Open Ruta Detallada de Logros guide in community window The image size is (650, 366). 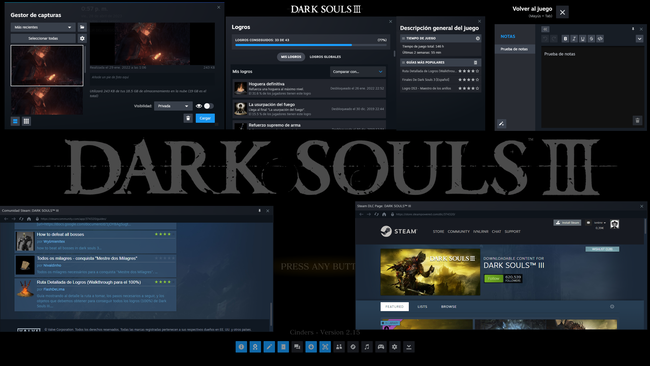96,295
